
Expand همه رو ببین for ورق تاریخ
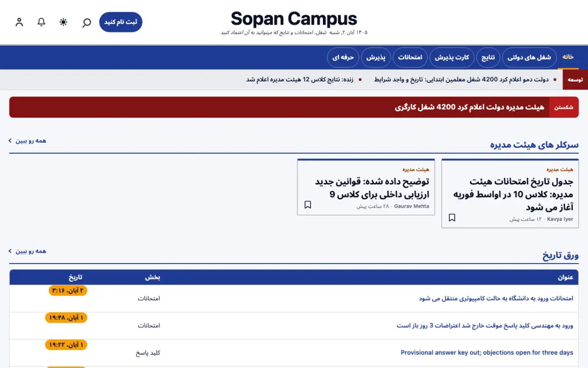(x=27, y=251)
